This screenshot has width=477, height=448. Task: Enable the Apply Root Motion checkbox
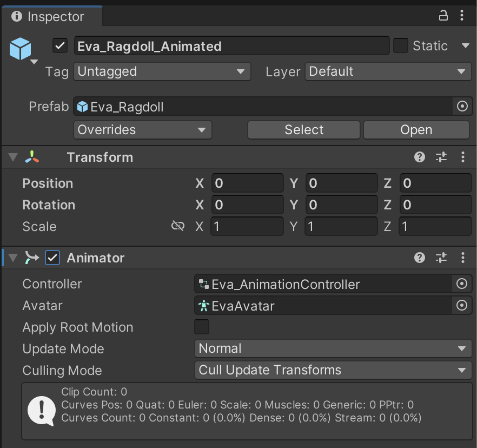pos(202,327)
